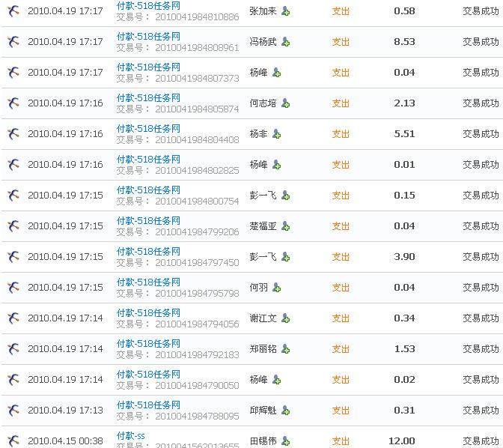Viewport: 503px width, 448px height.
Task: Click the add-contact icon beside 谢江文
Action: (285, 318)
